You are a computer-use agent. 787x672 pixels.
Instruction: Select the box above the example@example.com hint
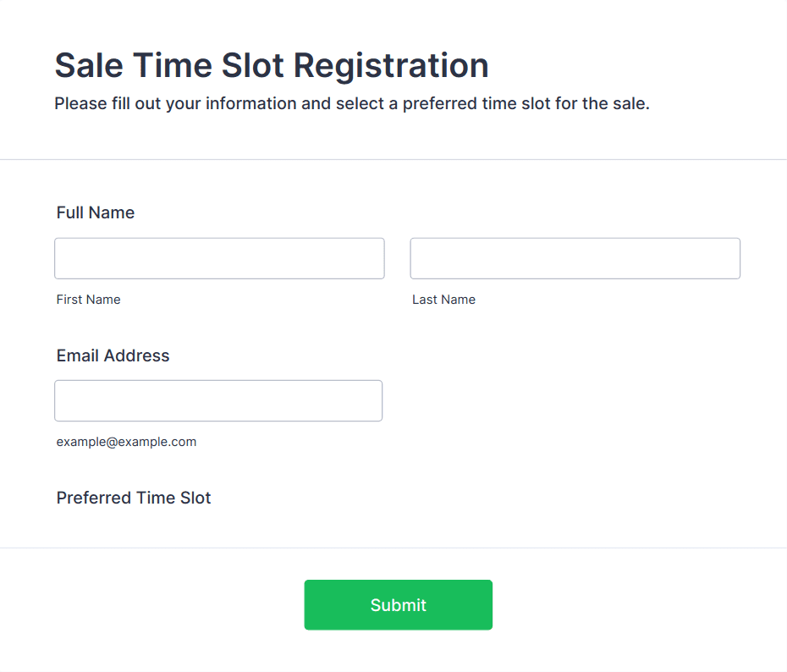[218, 400]
